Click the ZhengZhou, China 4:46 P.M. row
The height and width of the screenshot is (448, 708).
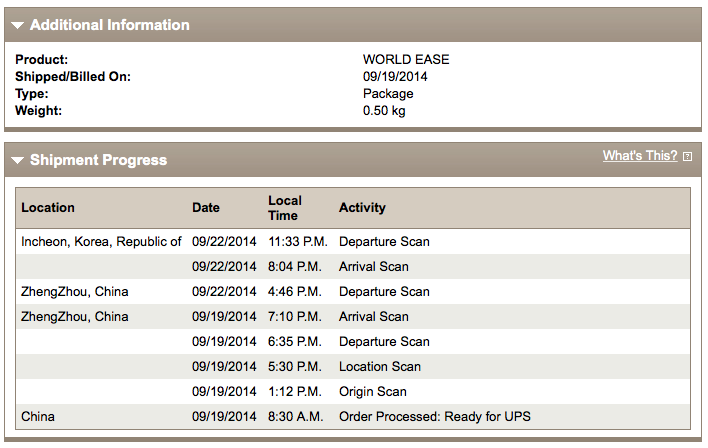[x=353, y=292]
